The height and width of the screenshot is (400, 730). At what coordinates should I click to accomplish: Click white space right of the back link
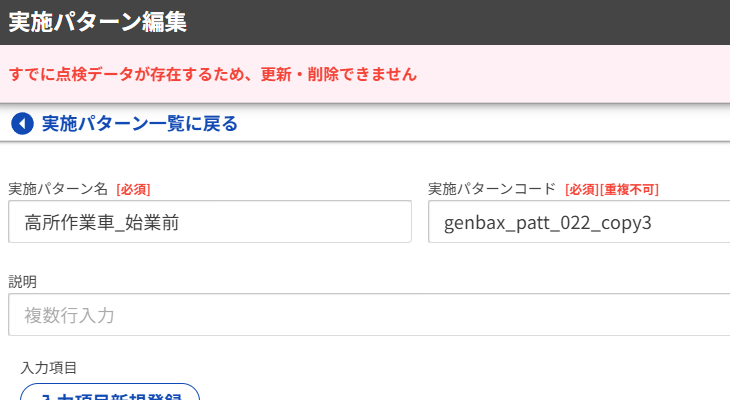pos(480,124)
